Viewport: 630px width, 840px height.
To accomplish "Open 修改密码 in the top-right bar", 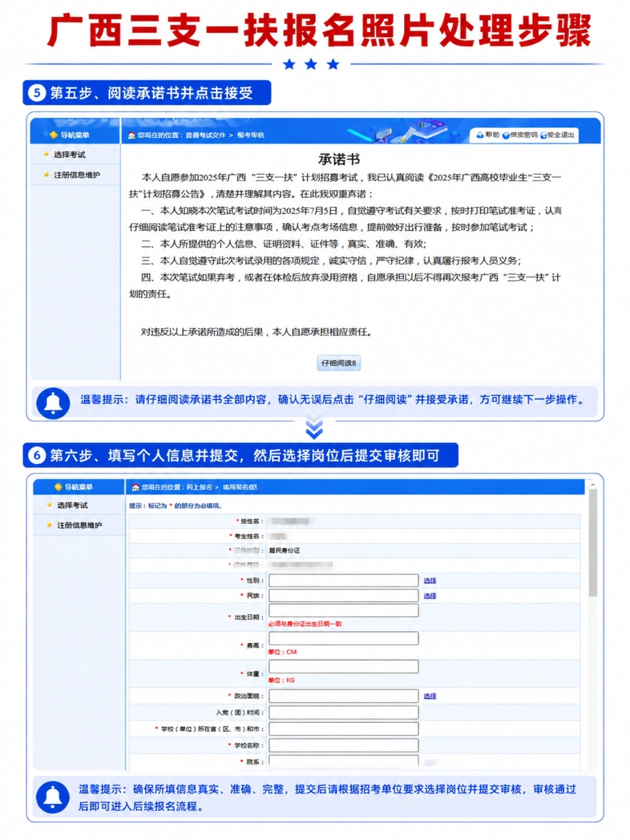I will pos(520,135).
